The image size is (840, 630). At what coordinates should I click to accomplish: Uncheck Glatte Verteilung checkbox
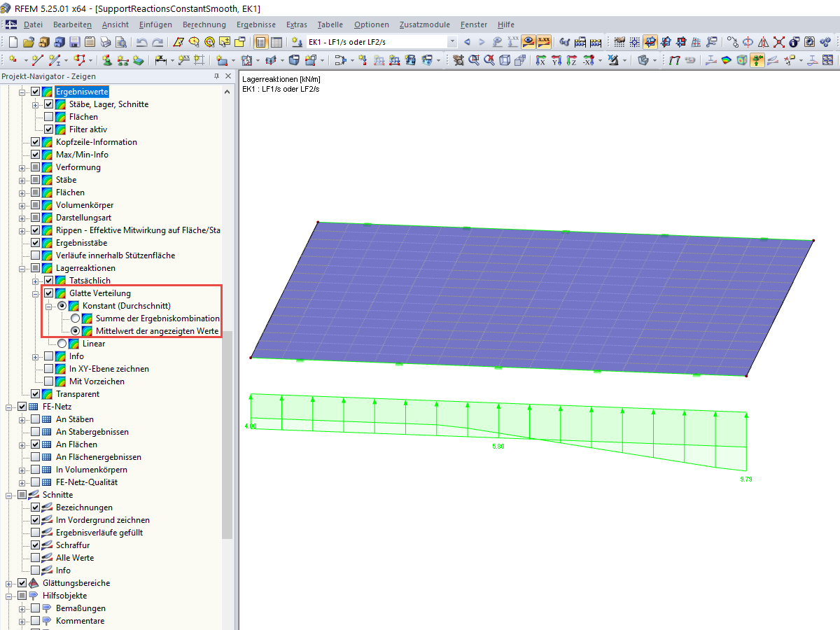point(48,293)
